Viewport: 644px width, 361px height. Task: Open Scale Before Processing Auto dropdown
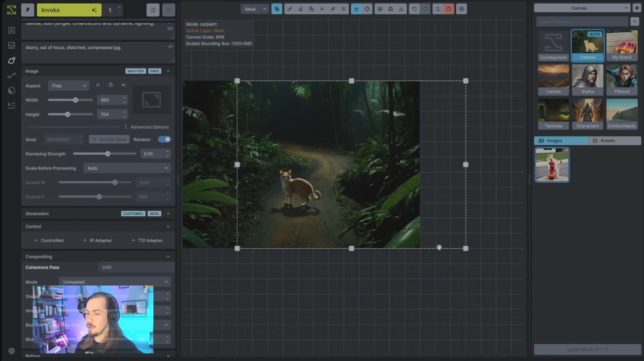pos(127,168)
